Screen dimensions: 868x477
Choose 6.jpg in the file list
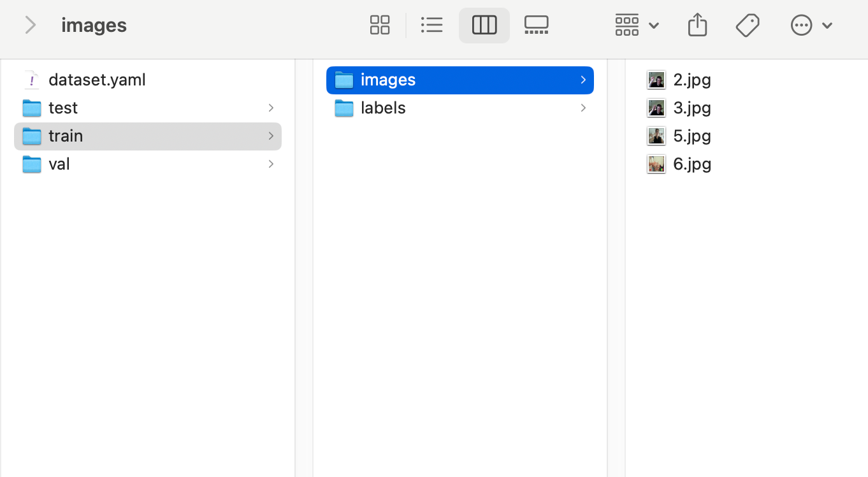692,164
